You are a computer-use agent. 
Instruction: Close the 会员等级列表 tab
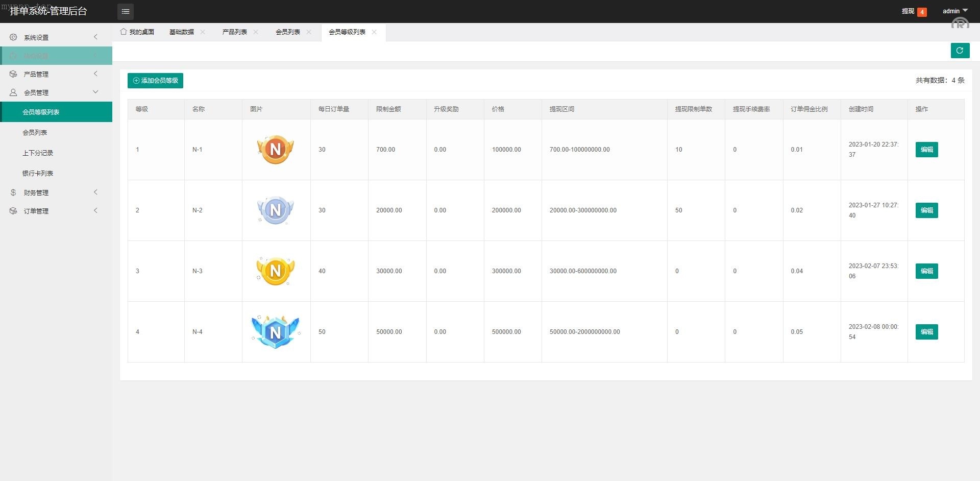(x=374, y=32)
